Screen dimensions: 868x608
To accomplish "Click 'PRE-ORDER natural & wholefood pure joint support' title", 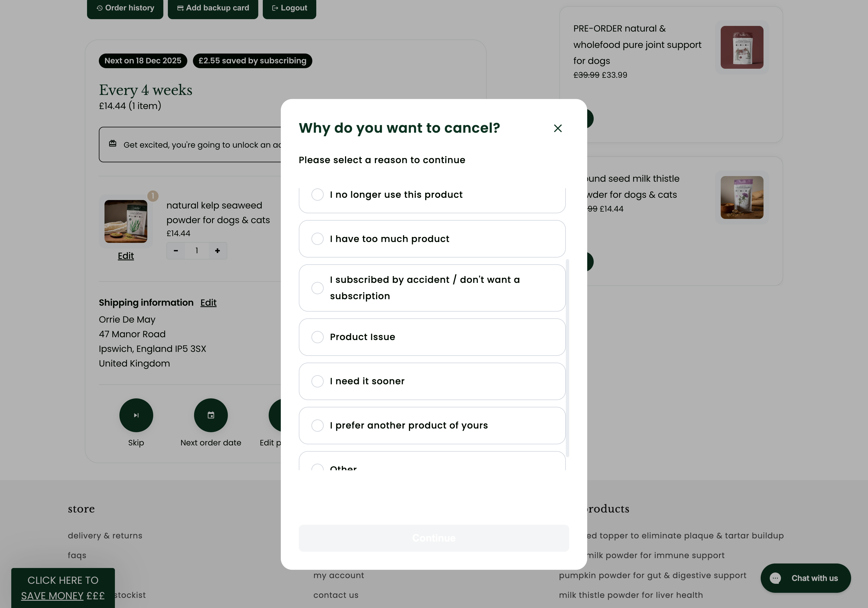I will click(x=637, y=45).
